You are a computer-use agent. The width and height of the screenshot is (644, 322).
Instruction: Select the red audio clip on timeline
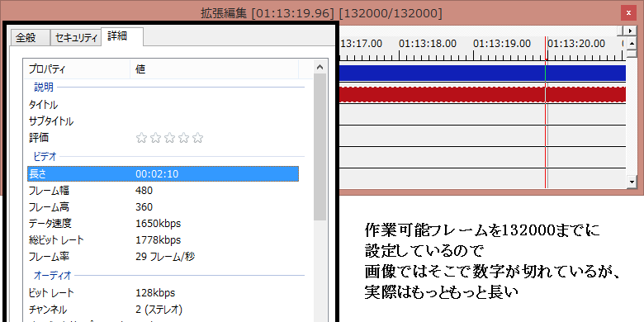pos(483,94)
